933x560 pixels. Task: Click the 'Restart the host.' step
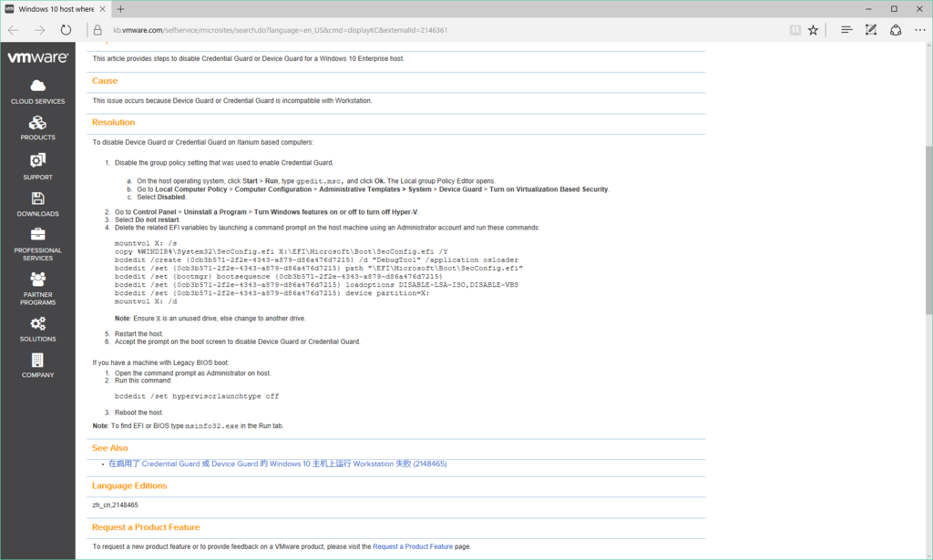pyautogui.click(x=138, y=334)
